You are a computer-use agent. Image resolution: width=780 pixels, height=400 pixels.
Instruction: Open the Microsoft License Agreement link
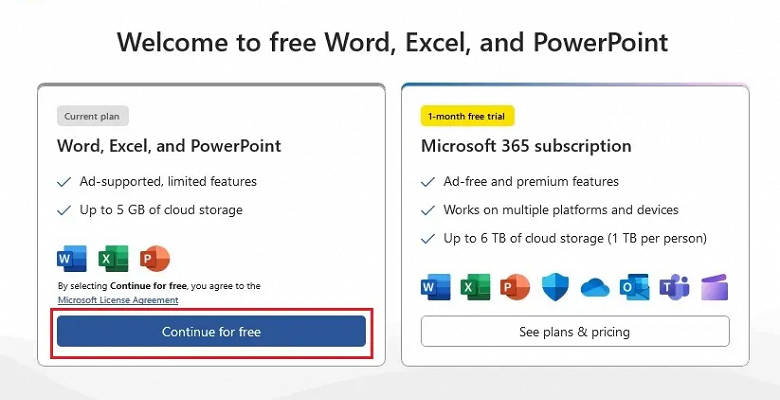tap(118, 300)
